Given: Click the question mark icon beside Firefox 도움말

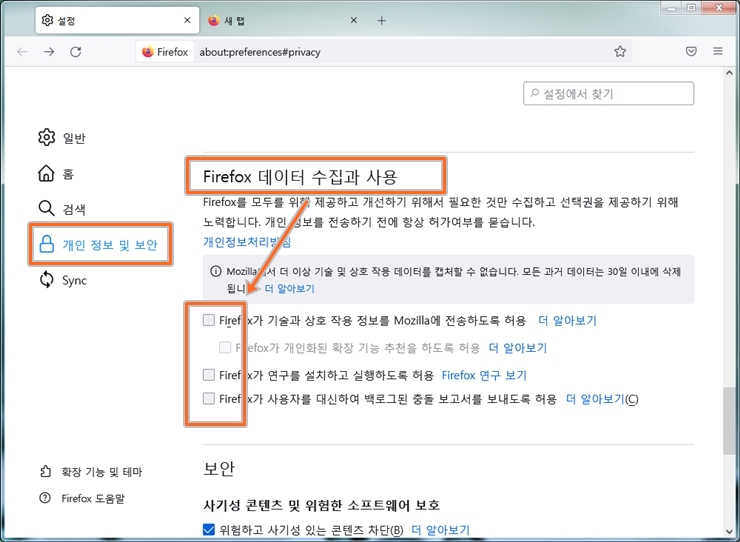Looking at the screenshot, I should pyautogui.click(x=45, y=498).
